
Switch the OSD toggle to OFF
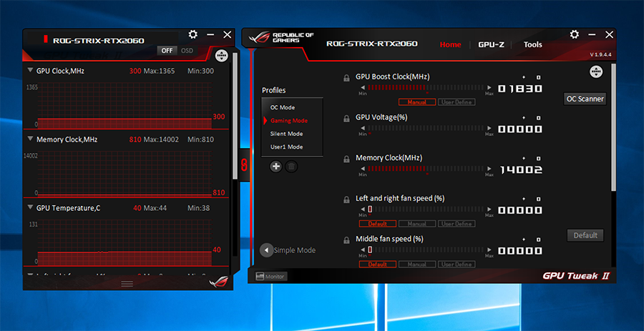click(167, 51)
